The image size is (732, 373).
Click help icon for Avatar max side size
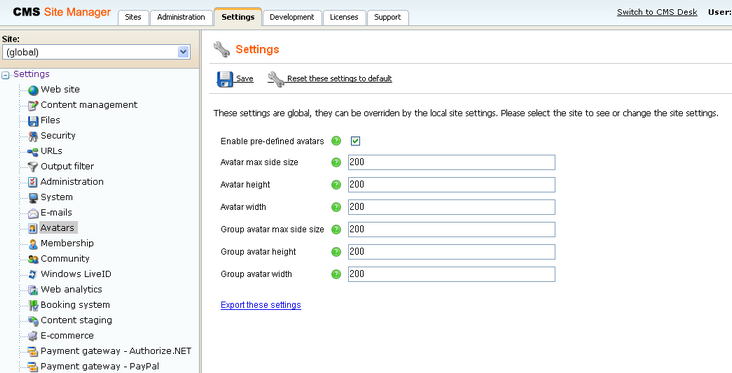coord(336,162)
